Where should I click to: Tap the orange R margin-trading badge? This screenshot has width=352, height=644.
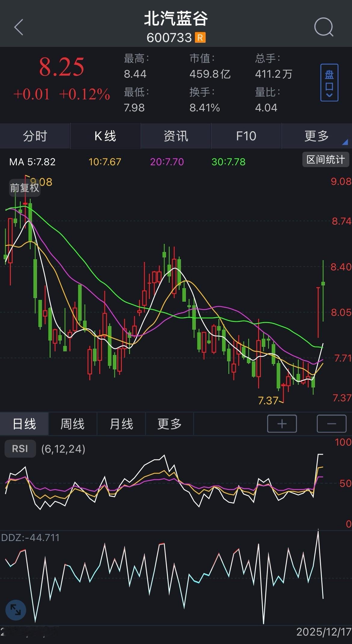200,38
